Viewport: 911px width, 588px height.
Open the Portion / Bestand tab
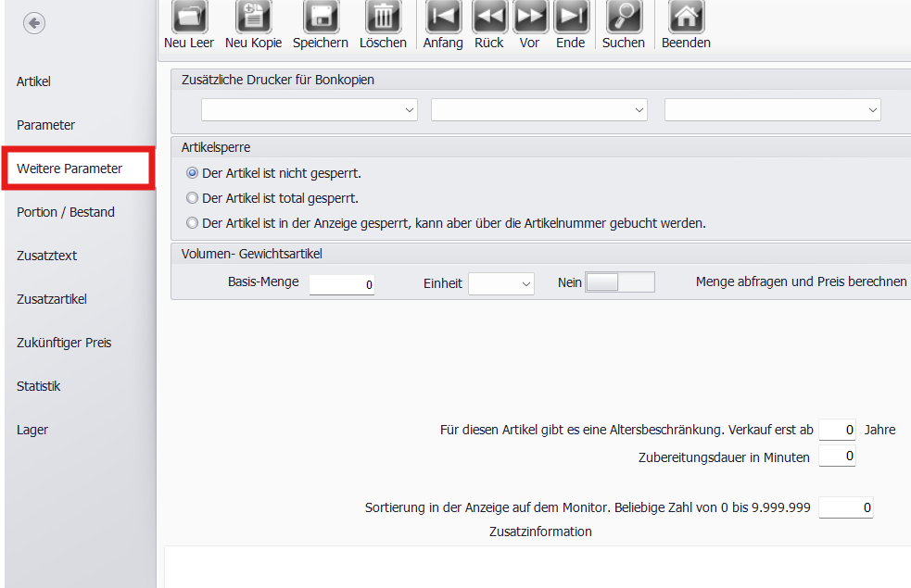coord(66,212)
